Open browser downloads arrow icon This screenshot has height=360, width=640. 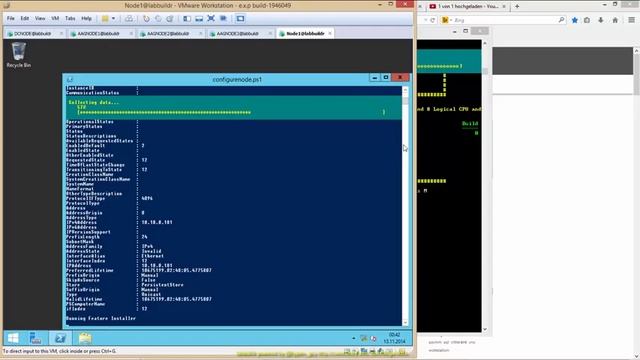tap(601, 20)
